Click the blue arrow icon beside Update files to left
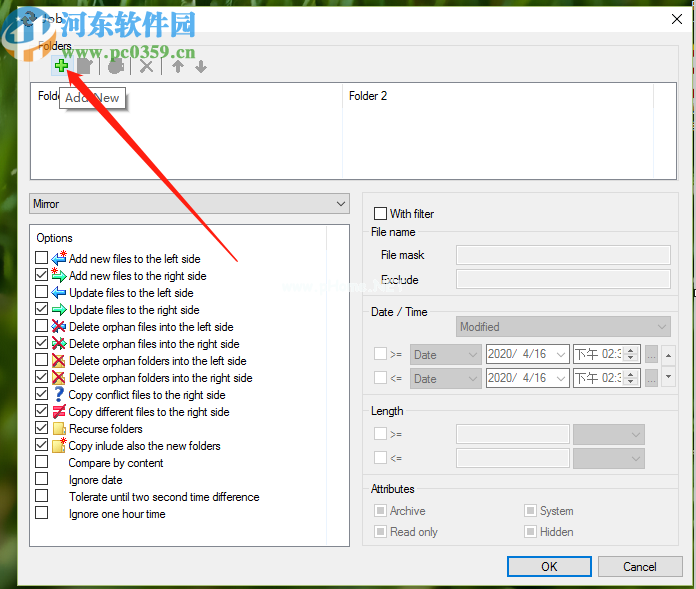The image size is (696, 589). [58, 293]
